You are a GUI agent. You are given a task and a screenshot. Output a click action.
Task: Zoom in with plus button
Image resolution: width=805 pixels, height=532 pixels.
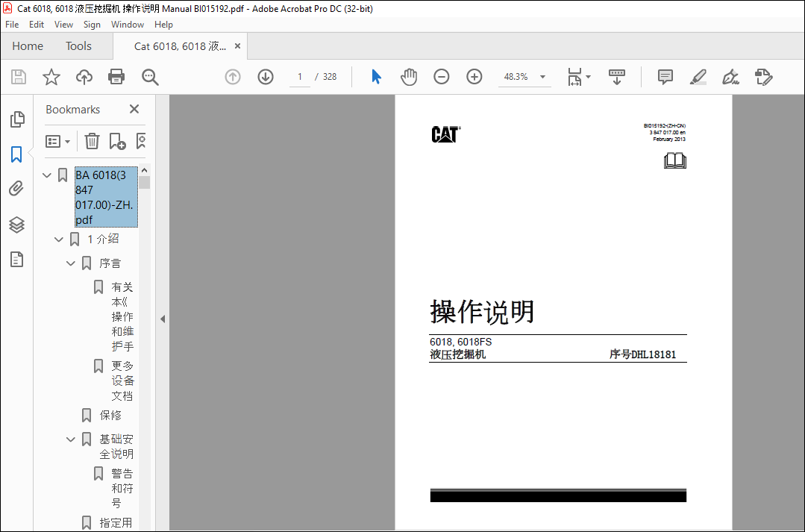[474, 77]
